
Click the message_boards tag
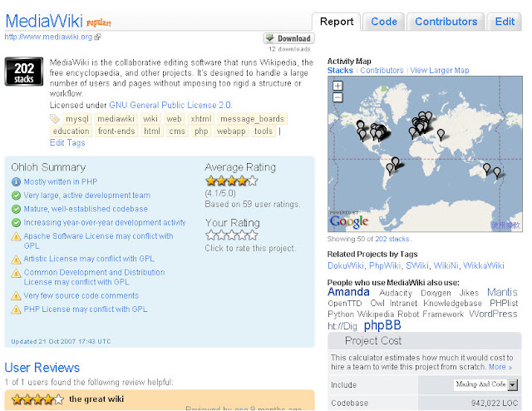[x=252, y=119]
